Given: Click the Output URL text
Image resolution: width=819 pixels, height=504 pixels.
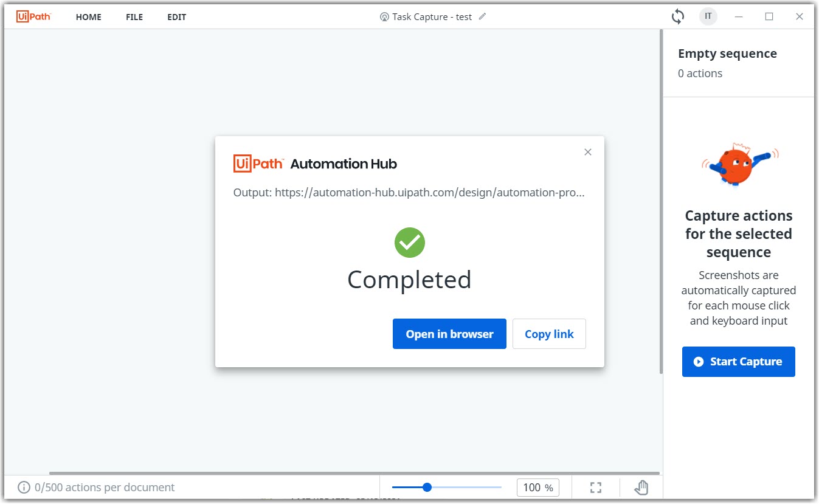Looking at the screenshot, I should (x=409, y=193).
